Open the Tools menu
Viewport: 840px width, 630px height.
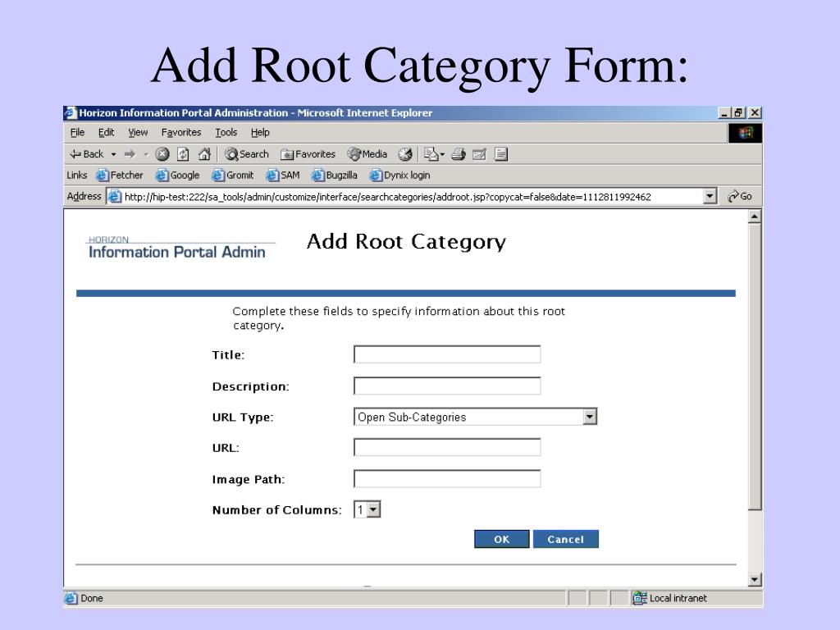[x=226, y=132]
